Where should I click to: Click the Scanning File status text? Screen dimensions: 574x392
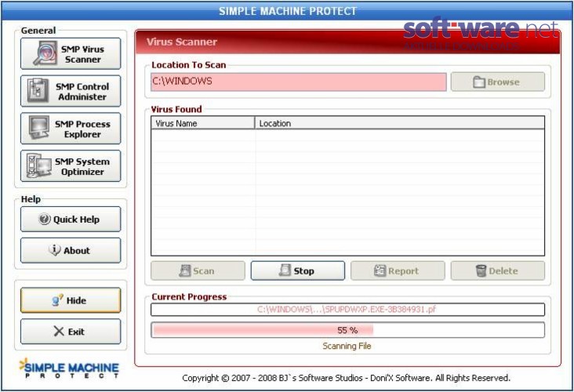coord(347,346)
